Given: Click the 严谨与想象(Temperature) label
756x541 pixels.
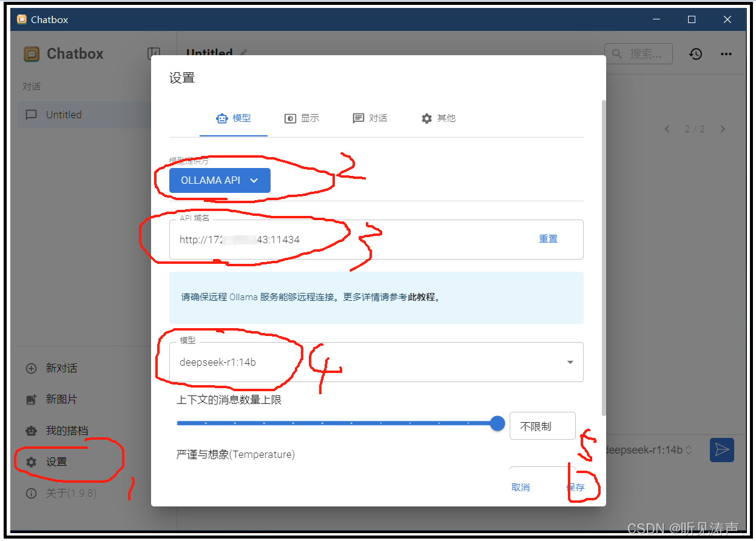Looking at the screenshot, I should [x=235, y=454].
